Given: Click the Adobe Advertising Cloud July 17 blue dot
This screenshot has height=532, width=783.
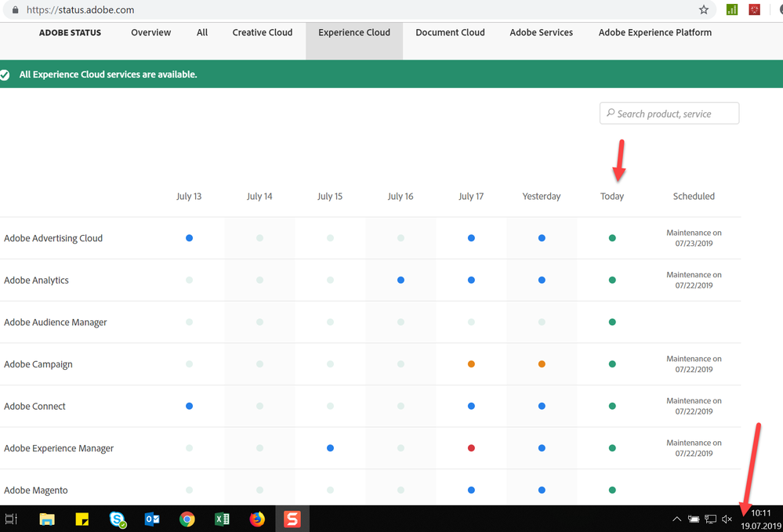Looking at the screenshot, I should [x=471, y=238].
